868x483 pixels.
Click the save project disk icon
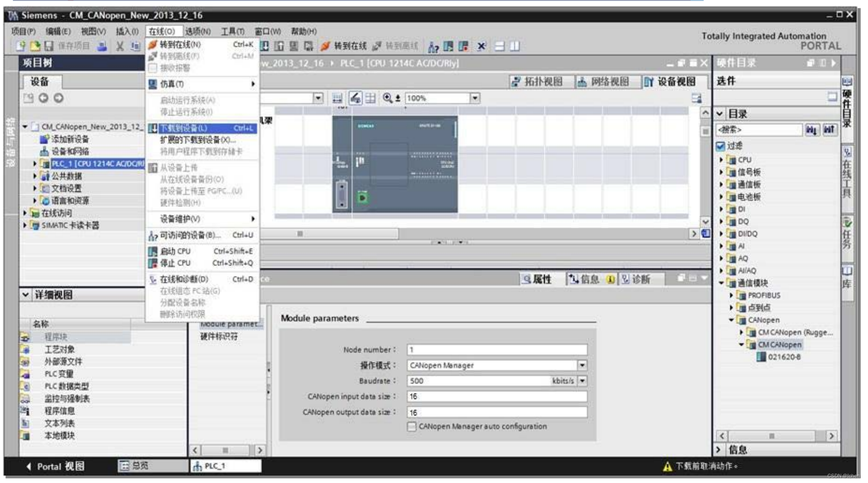49,46
